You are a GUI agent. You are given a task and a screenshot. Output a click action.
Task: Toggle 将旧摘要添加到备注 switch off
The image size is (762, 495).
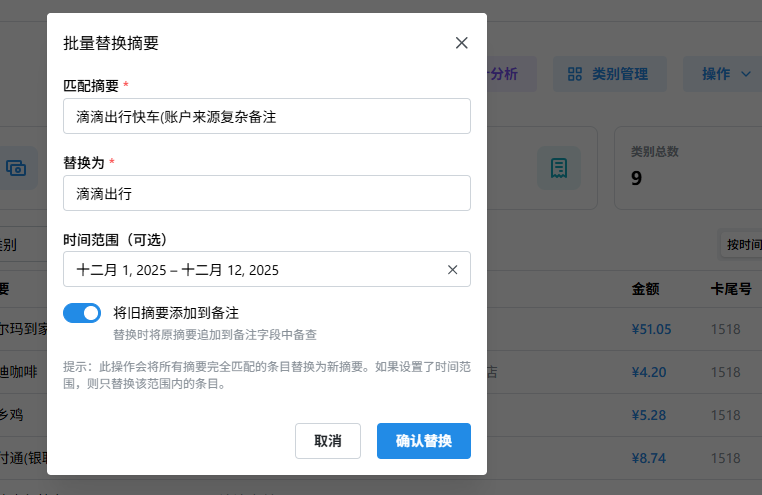82,313
